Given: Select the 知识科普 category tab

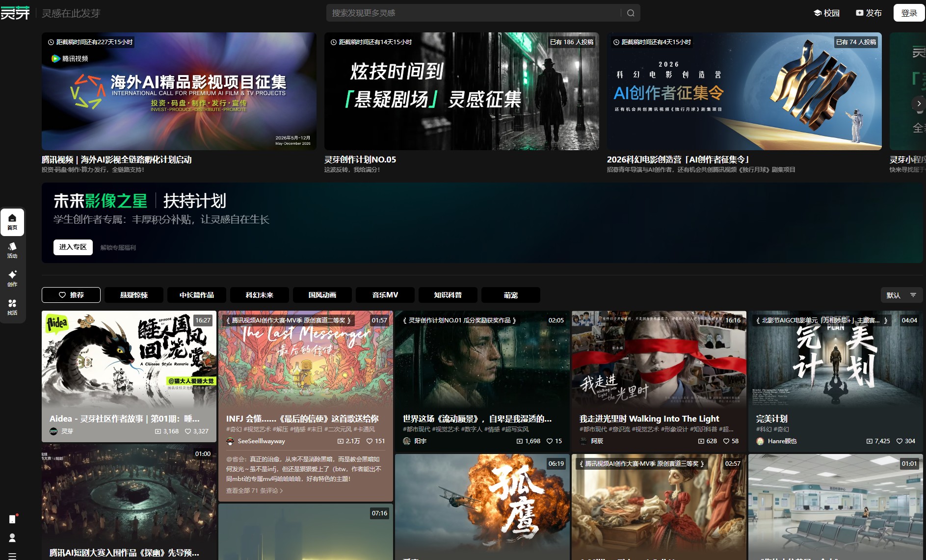Looking at the screenshot, I should 448,295.
